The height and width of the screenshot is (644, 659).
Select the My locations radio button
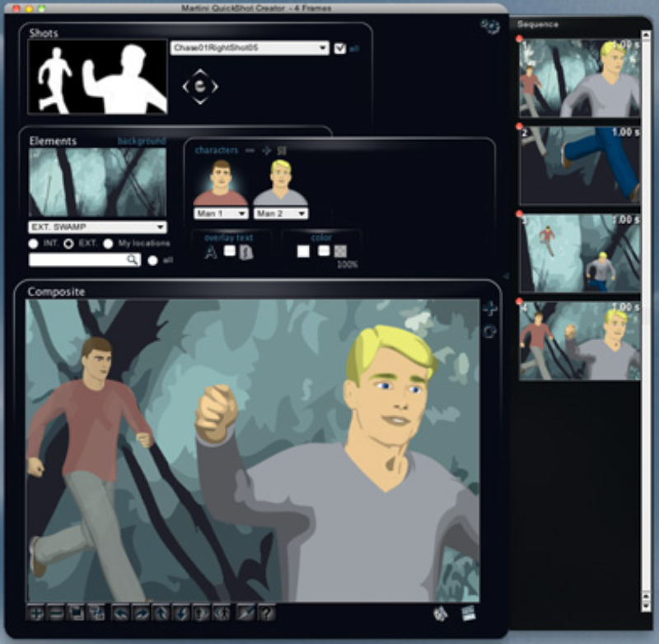pyautogui.click(x=109, y=244)
